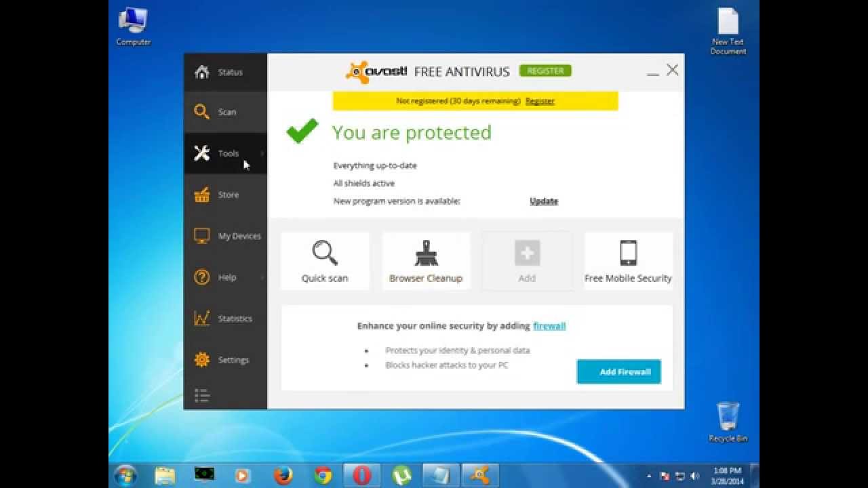Open the media player taskbar icon
The width and height of the screenshot is (868, 488).
243,475
